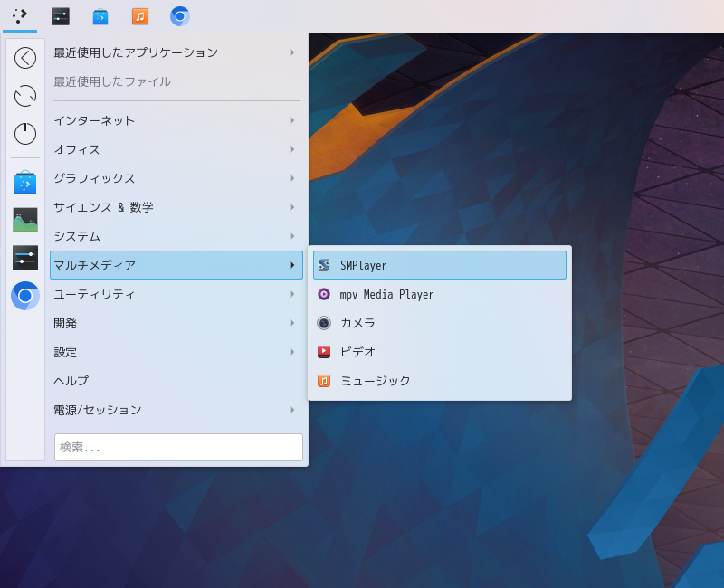Launch the カメラ application

[x=440, y=323]
